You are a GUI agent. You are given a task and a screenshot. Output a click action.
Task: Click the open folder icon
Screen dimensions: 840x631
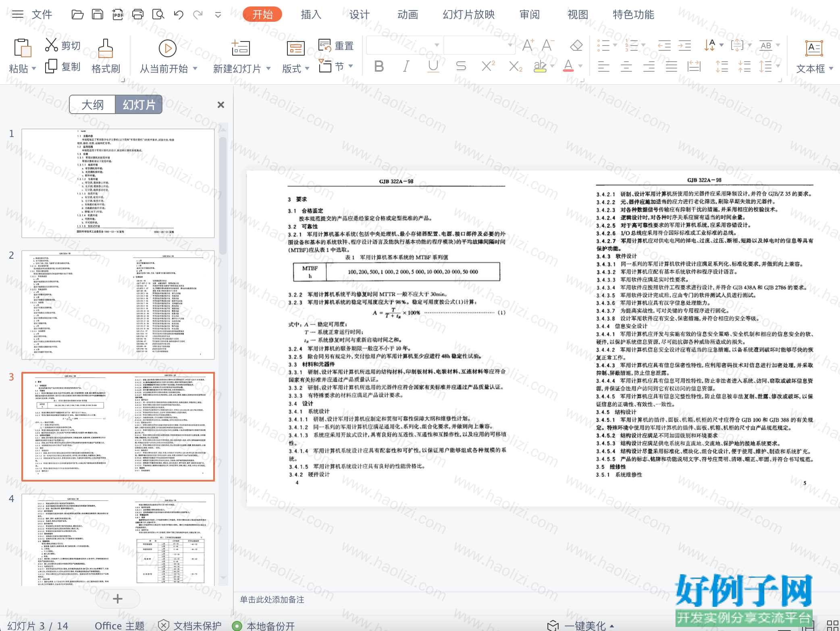click(x=77, y=15)
